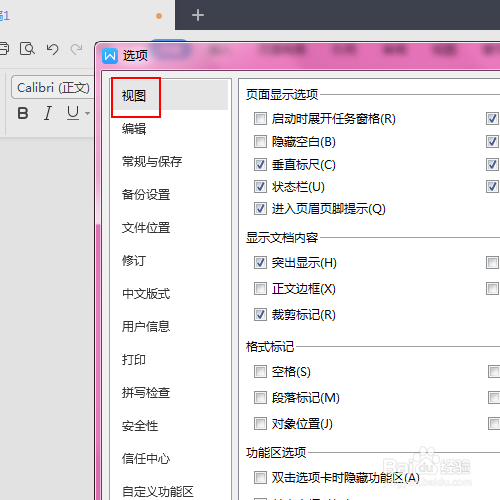Open a new document tab
This screenshot has height=500, width=500.
[x=198, y=15]
